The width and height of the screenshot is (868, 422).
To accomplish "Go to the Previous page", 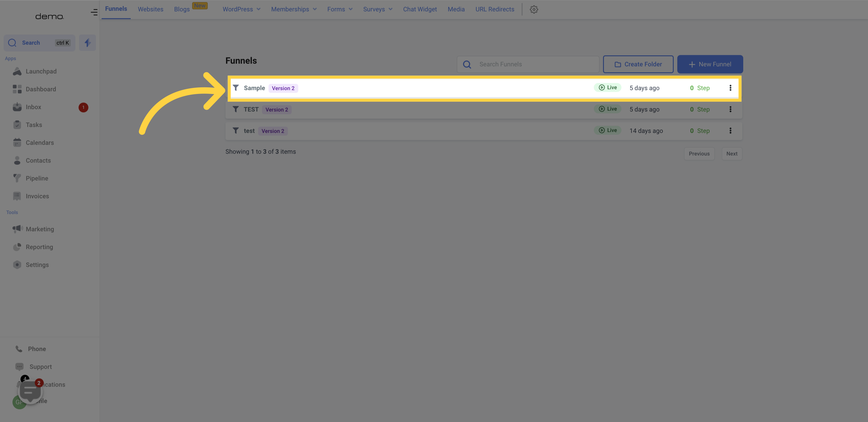I will 699,154.
